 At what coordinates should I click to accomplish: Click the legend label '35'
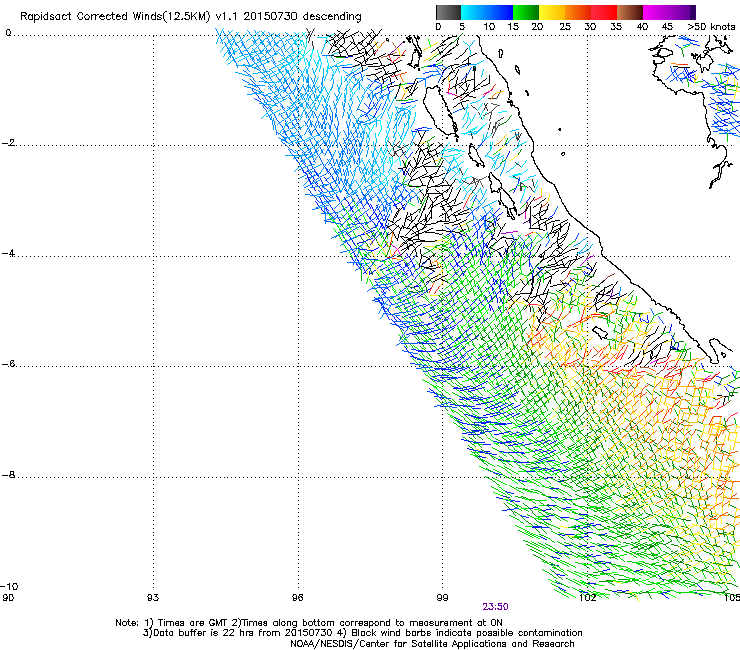[616, 27]
